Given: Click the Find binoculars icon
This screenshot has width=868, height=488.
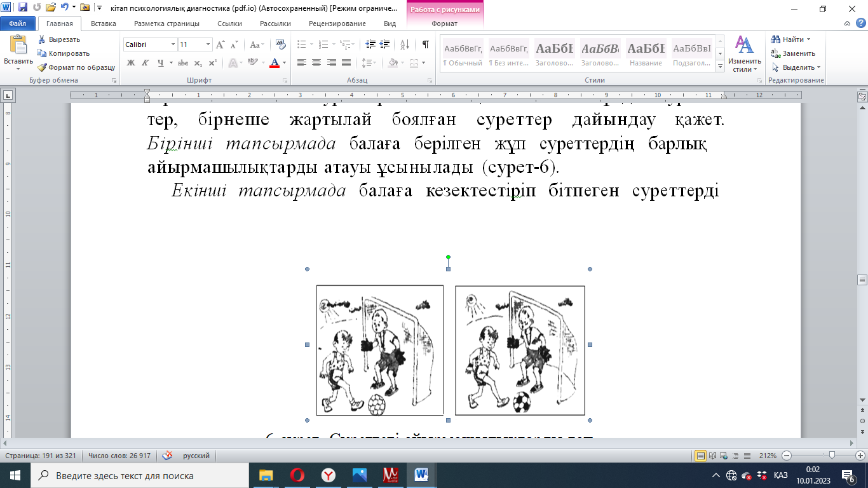Looking at the screenshot, I should (776, 39).
